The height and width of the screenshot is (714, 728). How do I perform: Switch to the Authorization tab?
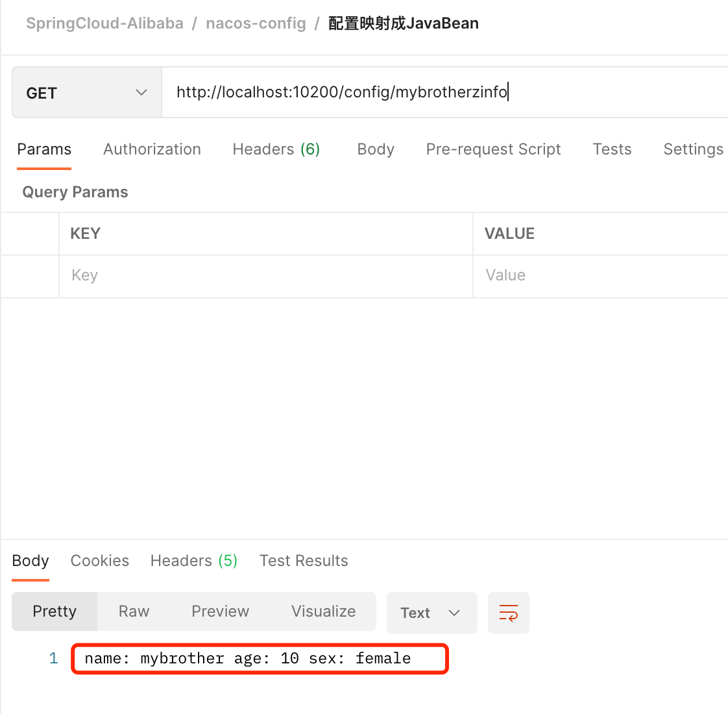coord(152,149)
